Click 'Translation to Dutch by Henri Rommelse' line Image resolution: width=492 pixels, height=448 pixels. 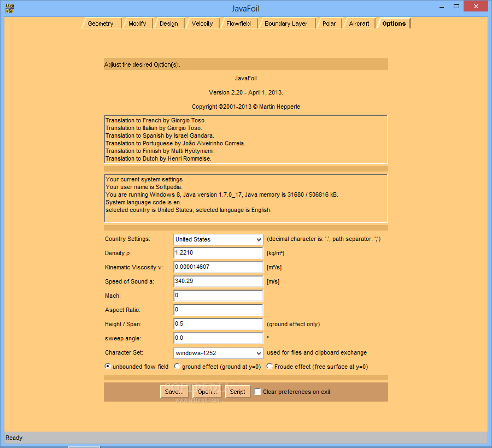tap(159, 158)
